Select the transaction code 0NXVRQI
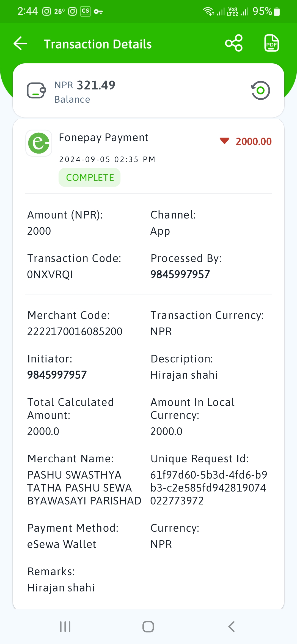Screen dimensions: 297x644 pyautogui.click(x=50, y=275)
